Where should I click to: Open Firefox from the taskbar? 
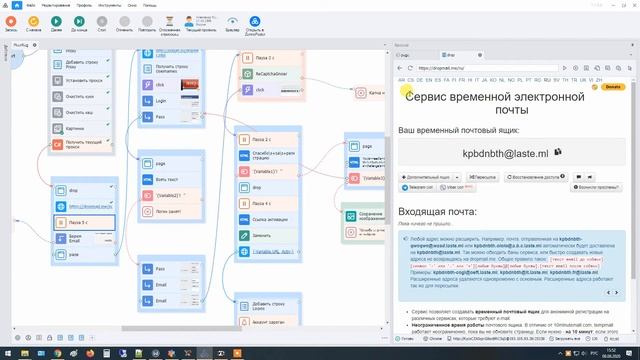tap(90, 353)
